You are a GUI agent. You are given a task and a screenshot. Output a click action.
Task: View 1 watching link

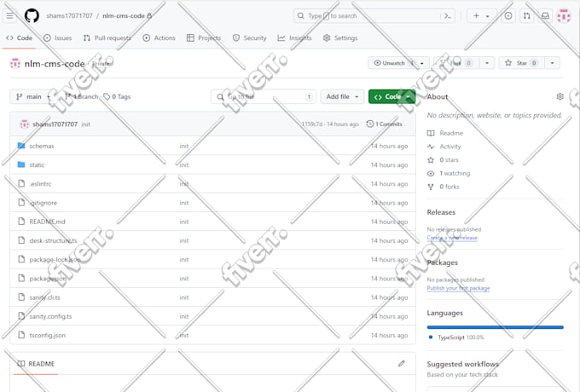449,173
